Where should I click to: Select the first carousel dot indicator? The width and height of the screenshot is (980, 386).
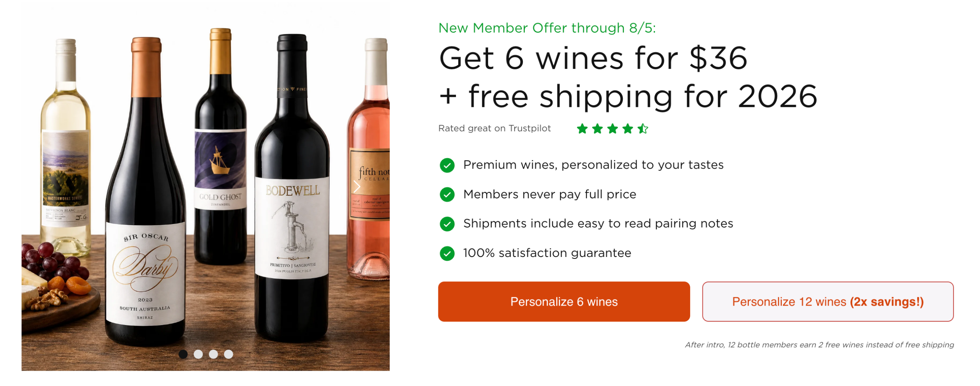[x=183, y=354]
